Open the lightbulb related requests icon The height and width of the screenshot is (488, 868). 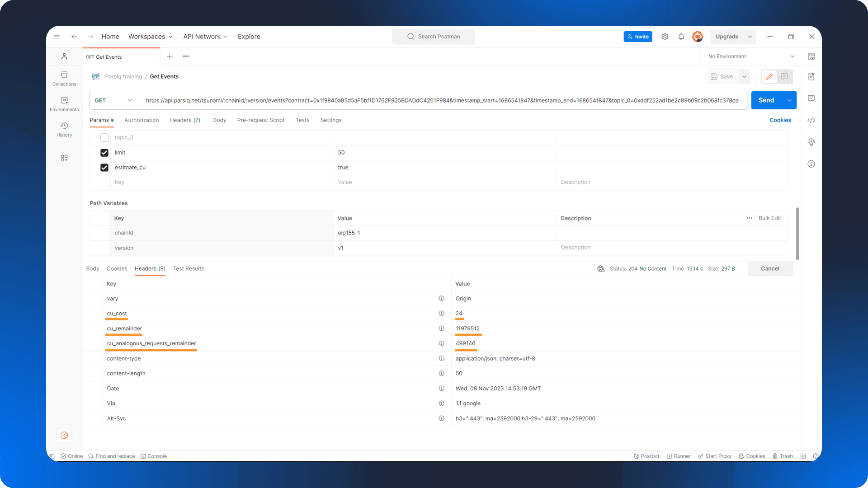pos(811,142)
